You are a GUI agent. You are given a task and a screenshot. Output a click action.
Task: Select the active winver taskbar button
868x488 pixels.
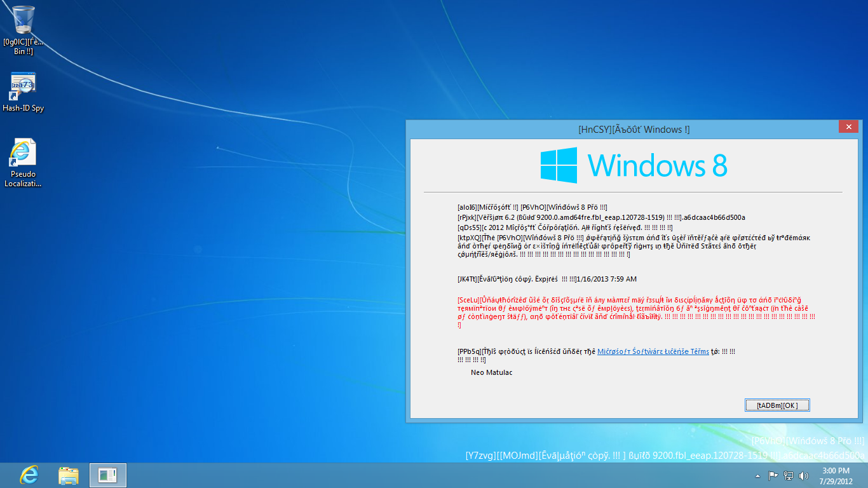pos(108,475)
